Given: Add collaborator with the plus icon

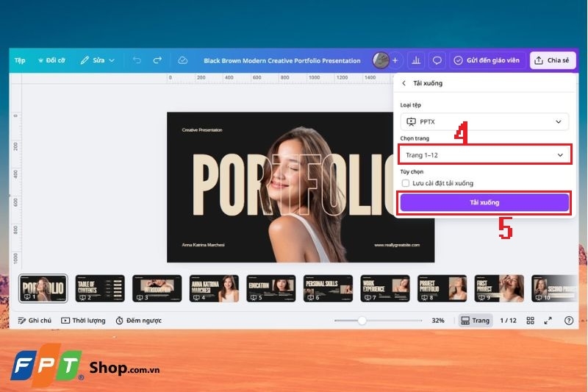Looking at the screenshot, I should click(395, 60).
